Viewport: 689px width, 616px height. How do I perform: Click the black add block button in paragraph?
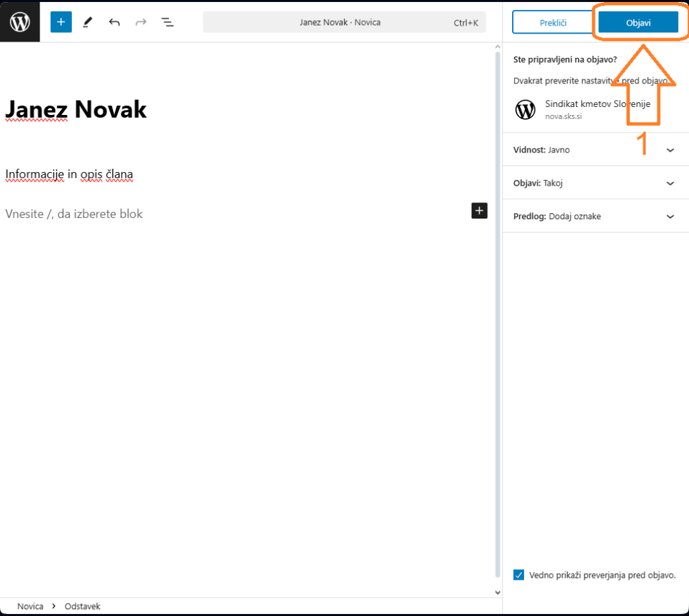point(479,210)
